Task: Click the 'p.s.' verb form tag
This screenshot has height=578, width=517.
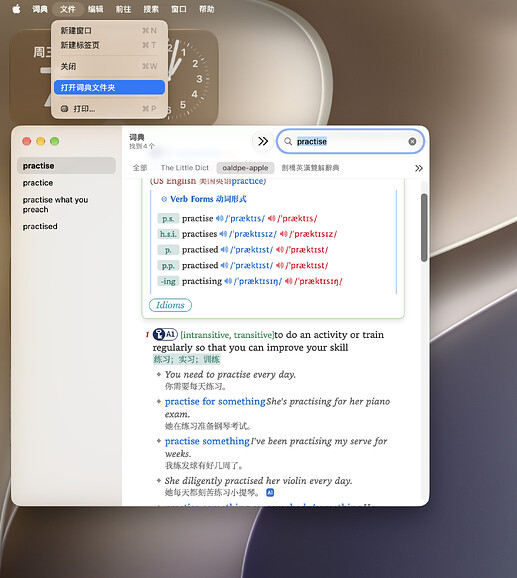Action: pyautogui.click(x=168, y=219)
